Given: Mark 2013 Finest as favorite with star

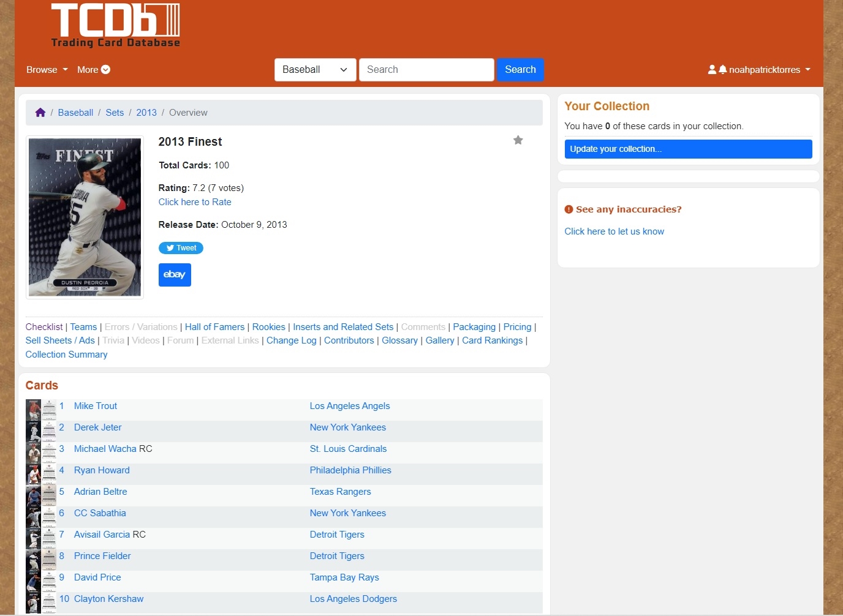Looking at the screenshot, I should (x=518, y=140).
